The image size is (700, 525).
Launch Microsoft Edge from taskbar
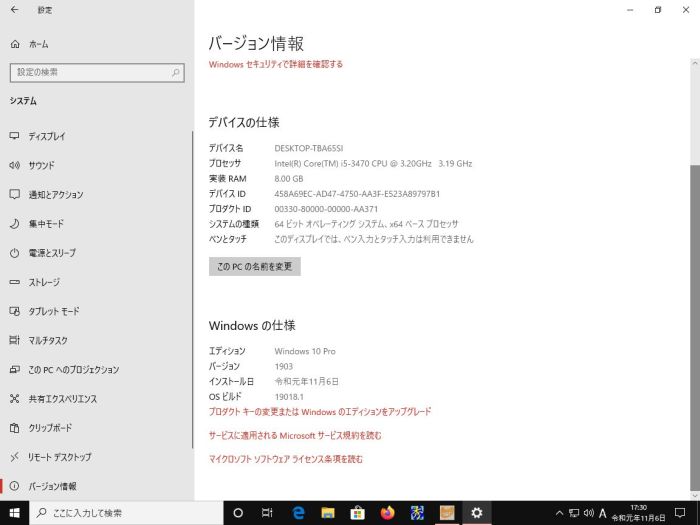click(298, 513)
